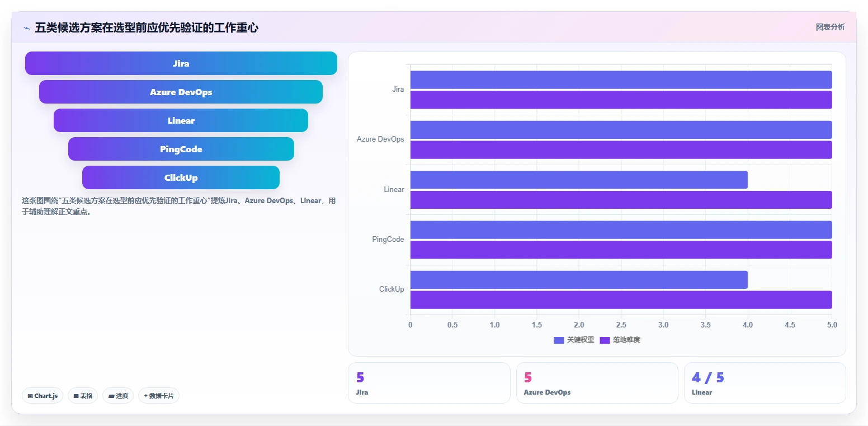Click the 图表分析 label in header
Image resolution: width=868 pixels, height=426 pixels.
click(830, 27)
